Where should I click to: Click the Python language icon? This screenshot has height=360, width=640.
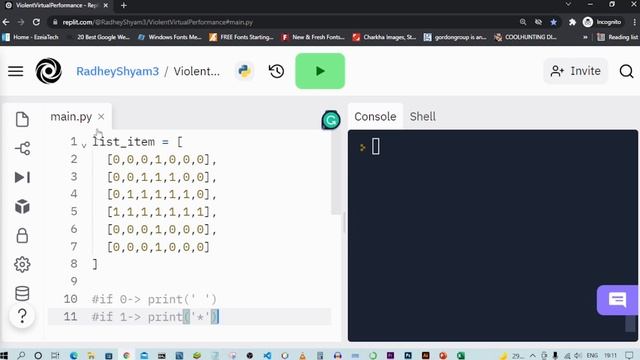tap(244, 71)
